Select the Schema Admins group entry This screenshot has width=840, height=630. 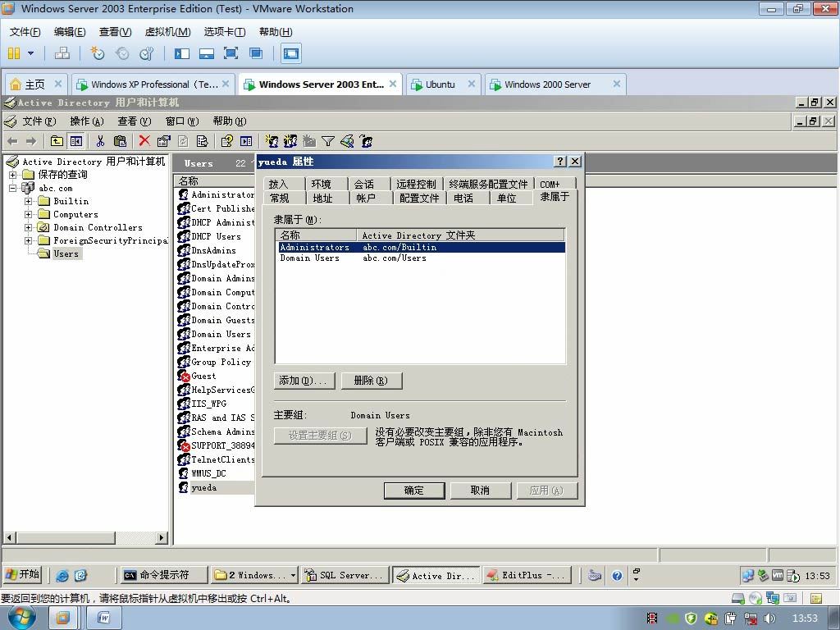[x=216, y=431]
